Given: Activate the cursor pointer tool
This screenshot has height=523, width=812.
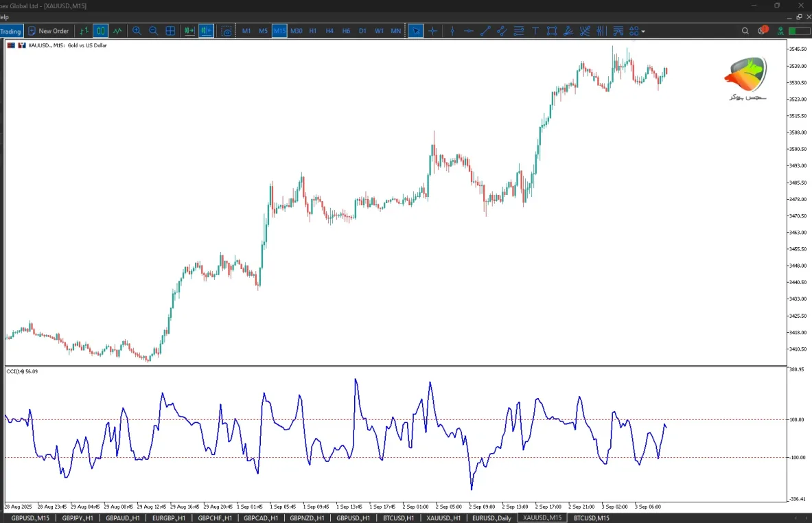Looking at the screenshot, I should click(x=415, y=31).
